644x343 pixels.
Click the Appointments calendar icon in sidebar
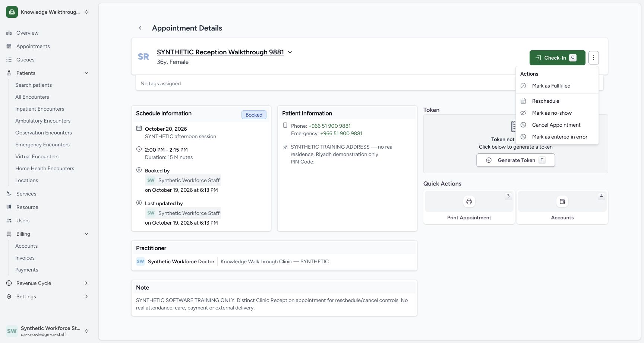(x=9, y=46)
